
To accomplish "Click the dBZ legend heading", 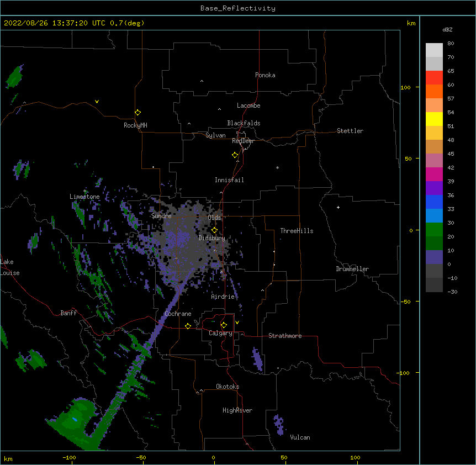I will point(447,29).
